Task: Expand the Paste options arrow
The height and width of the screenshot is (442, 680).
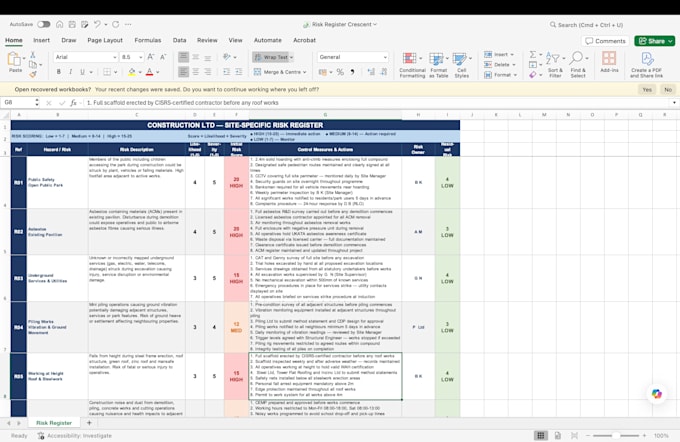Action: tap(24, 58)
